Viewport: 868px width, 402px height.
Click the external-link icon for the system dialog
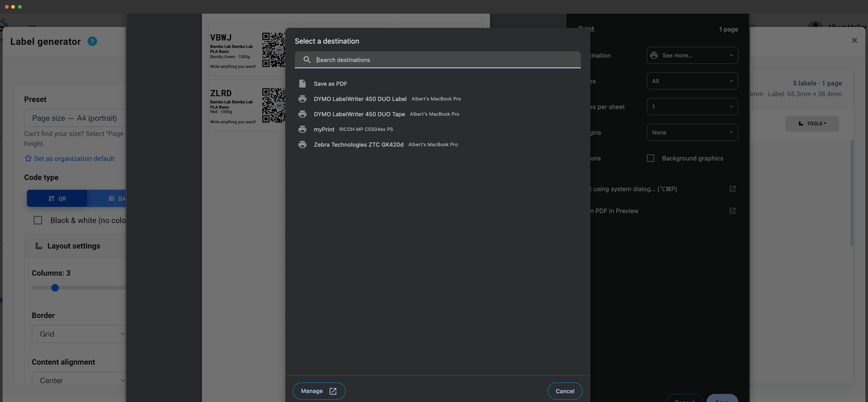click(732, 189)
